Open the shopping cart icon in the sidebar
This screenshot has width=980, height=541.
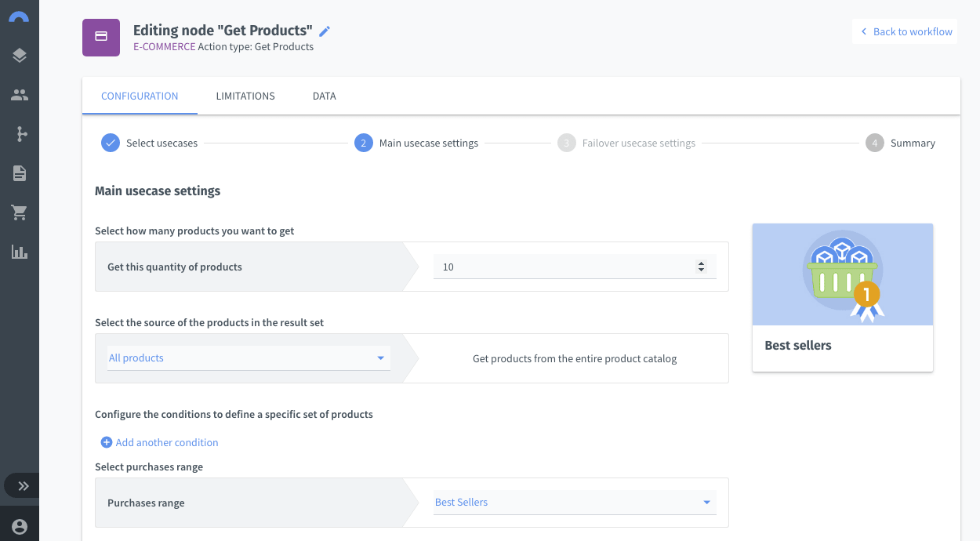pos(20,212)
